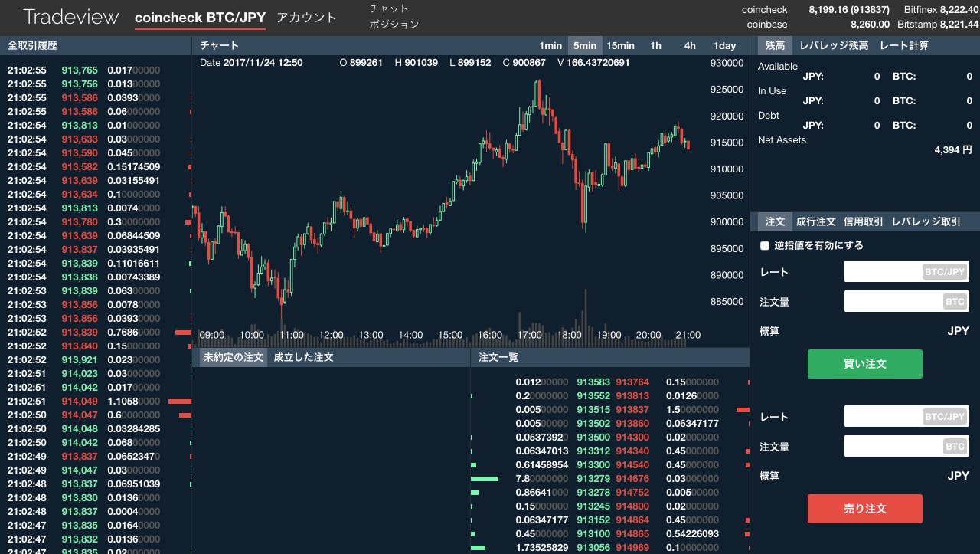
Task: Click ask price 913837 in 注文一覧
Action: point(632,409)
